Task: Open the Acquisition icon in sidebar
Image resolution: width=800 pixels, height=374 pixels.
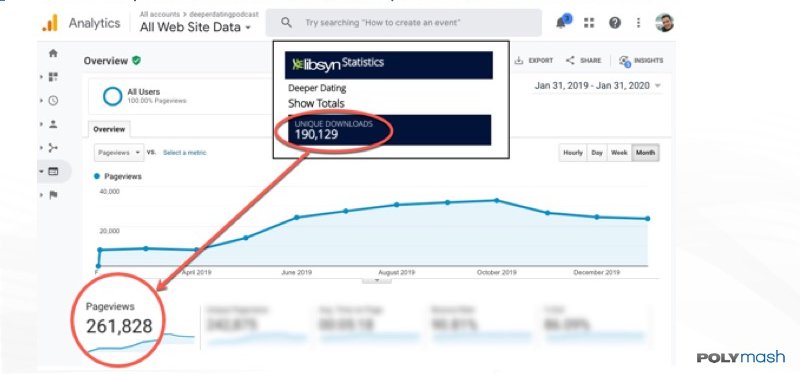Action: pos(53,148)
